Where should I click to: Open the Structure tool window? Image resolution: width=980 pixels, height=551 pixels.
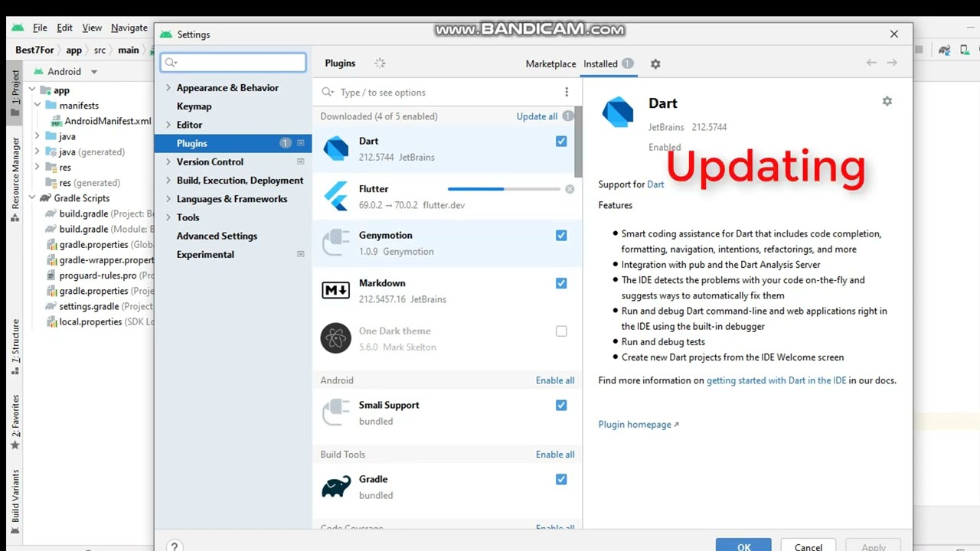(x=15, y=347)
